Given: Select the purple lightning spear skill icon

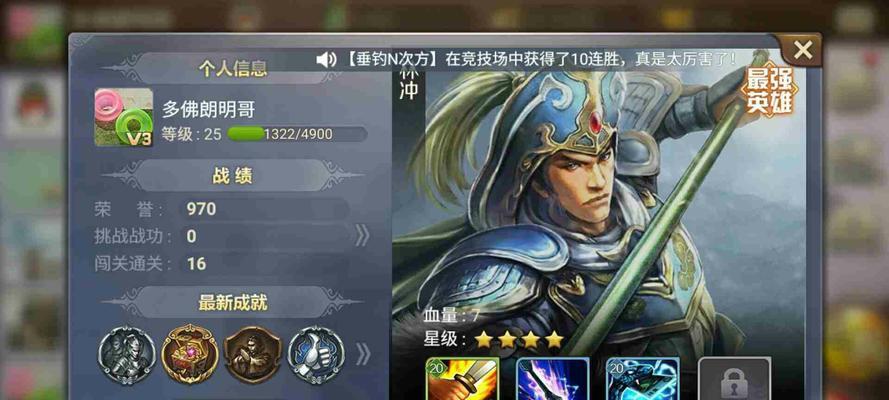Looking at the screenshot, I should (553, 378).
